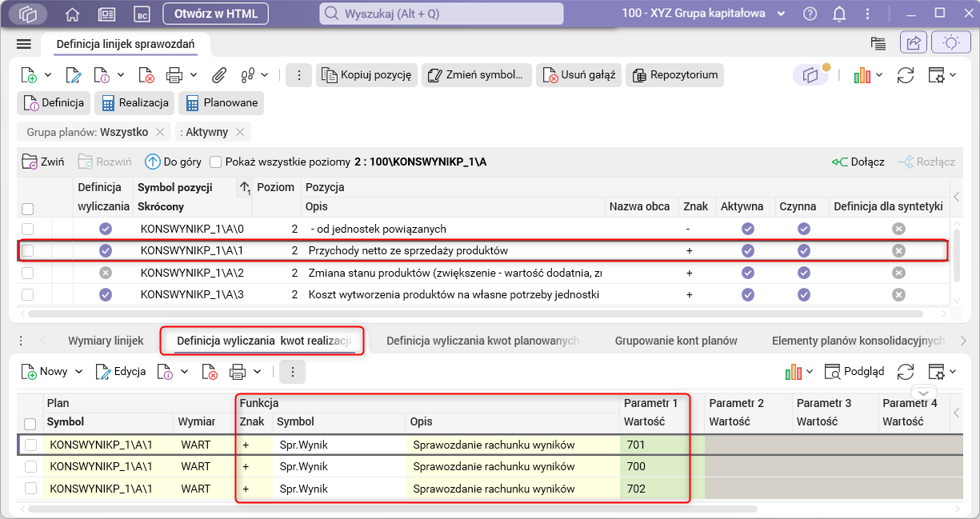Image resolution: width=980 pixels, height=519 pixels.
Task: Click the search field Wyszukaj
Action: pos(442,14)
